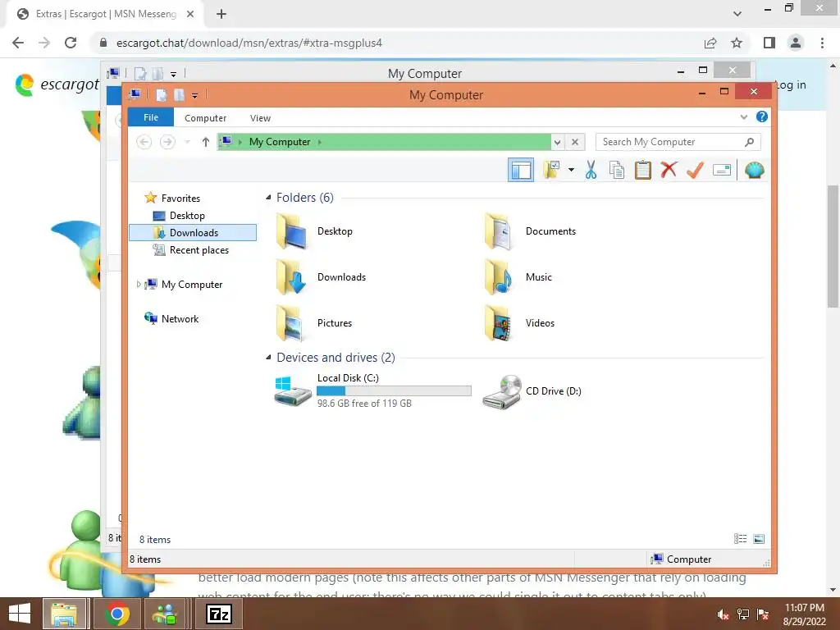This screenshot has width=840, height=630.
Task: Click Explorer system menu icon in title bar
Action: 135,94
